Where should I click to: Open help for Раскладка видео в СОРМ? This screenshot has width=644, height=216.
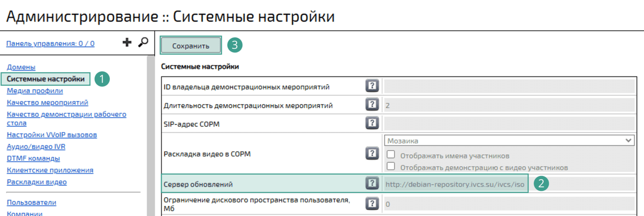[372, 153]
